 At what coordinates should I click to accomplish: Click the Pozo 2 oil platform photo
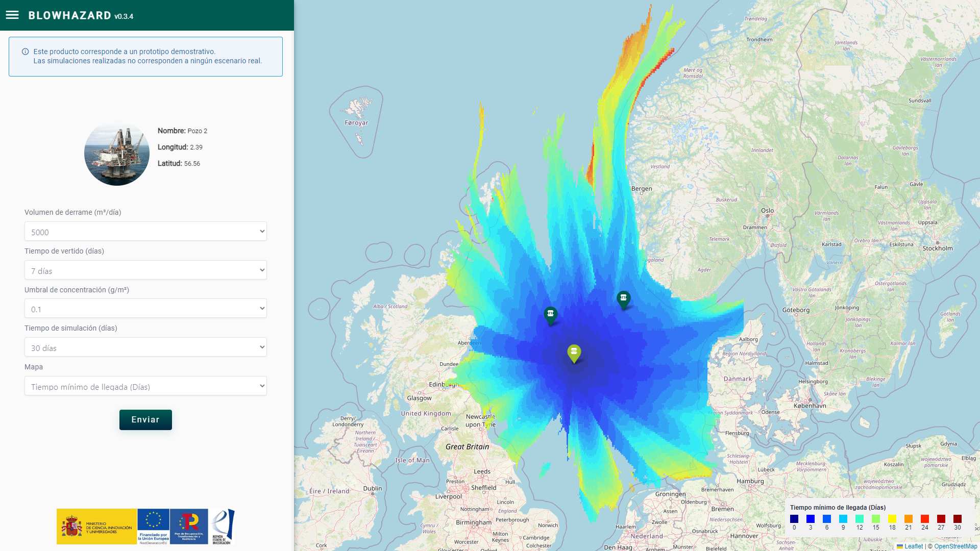[x=117, y=153]
